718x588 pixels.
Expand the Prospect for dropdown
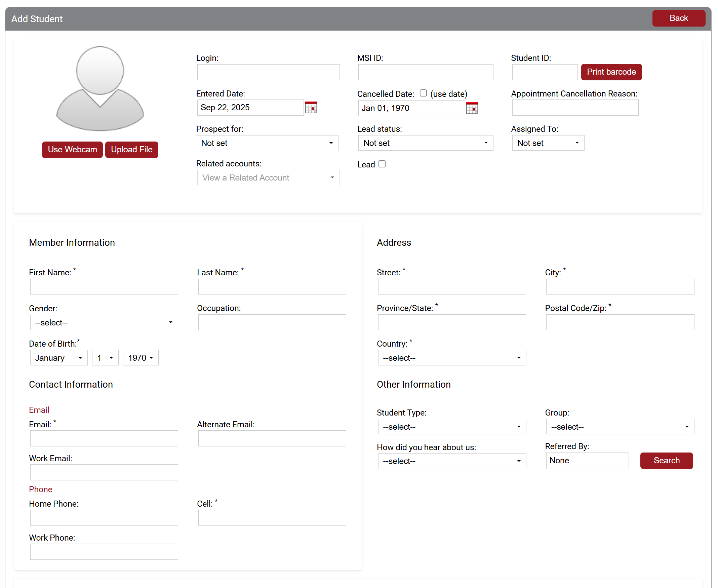click(x=267, y=143)
